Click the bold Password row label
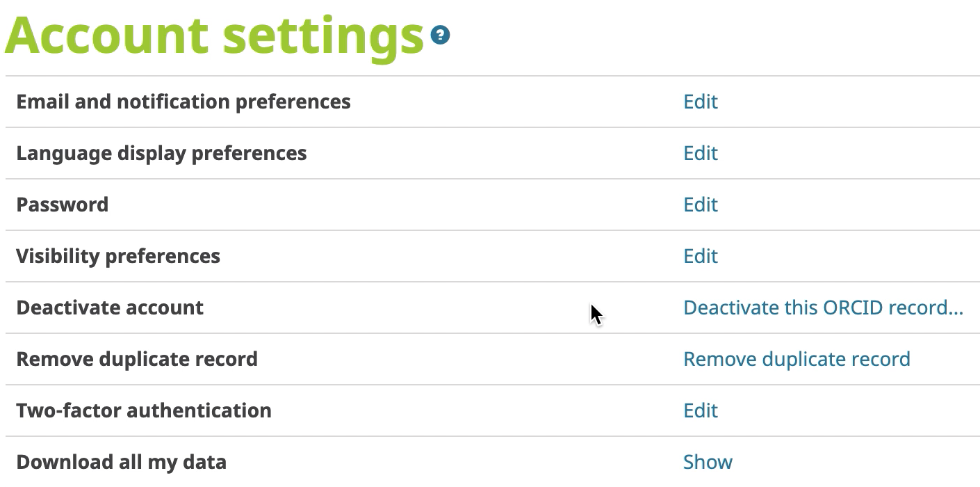This screenshot has width=980, height=487. coord(63,205)
